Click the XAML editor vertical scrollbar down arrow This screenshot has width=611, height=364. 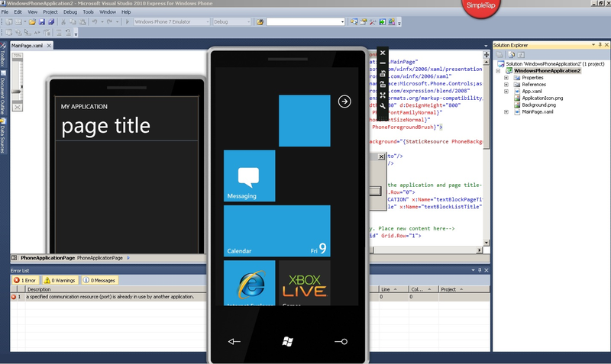tap(487, 243)
